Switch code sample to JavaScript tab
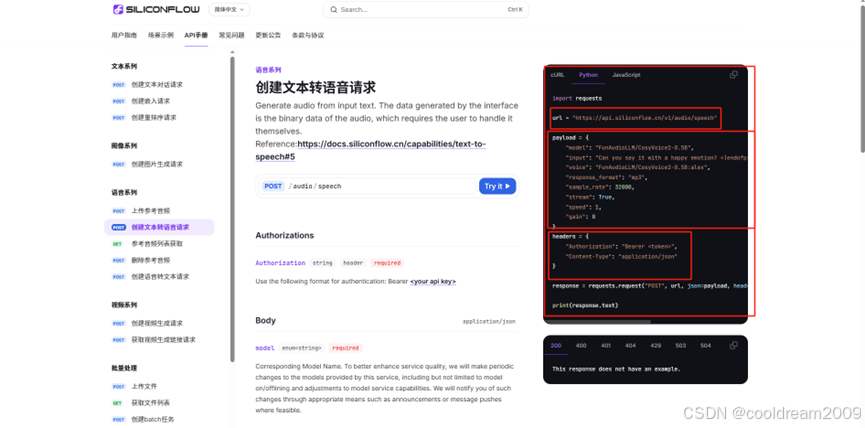The height and width of the screenshot is (428, 865). [626, 75]
